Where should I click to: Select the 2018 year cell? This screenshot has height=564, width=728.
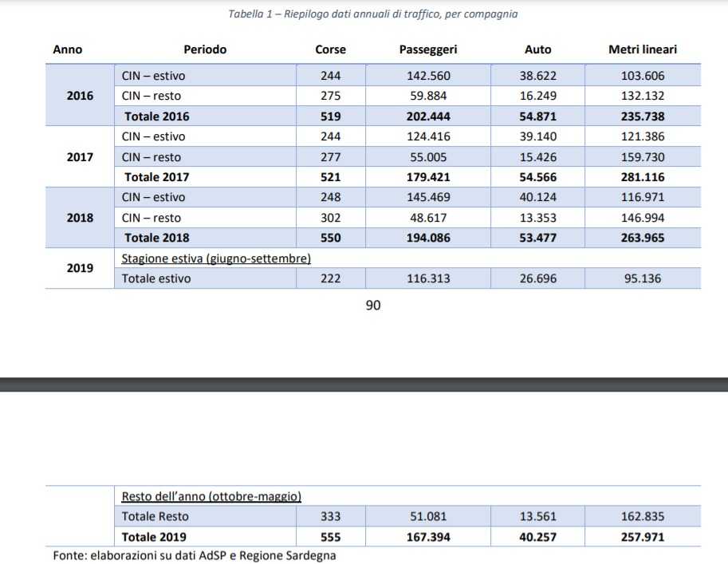pyautogui.click(x=80, y=218)
